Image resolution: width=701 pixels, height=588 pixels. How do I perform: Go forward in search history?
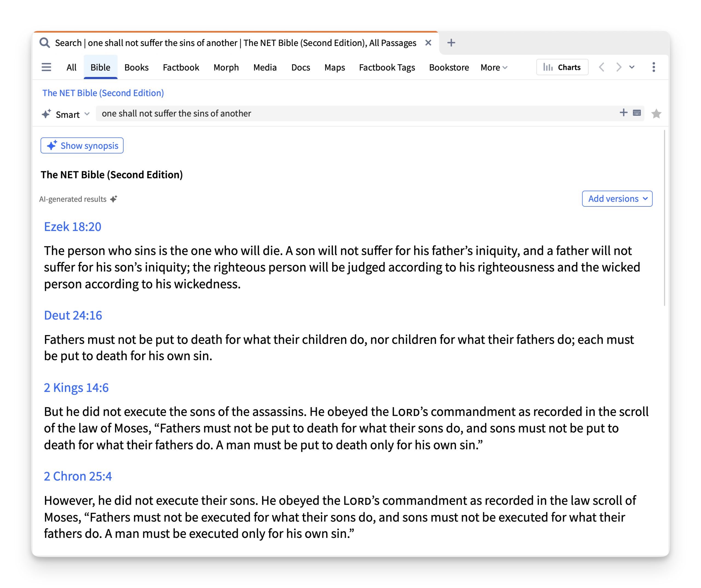(x=619, y=67)
